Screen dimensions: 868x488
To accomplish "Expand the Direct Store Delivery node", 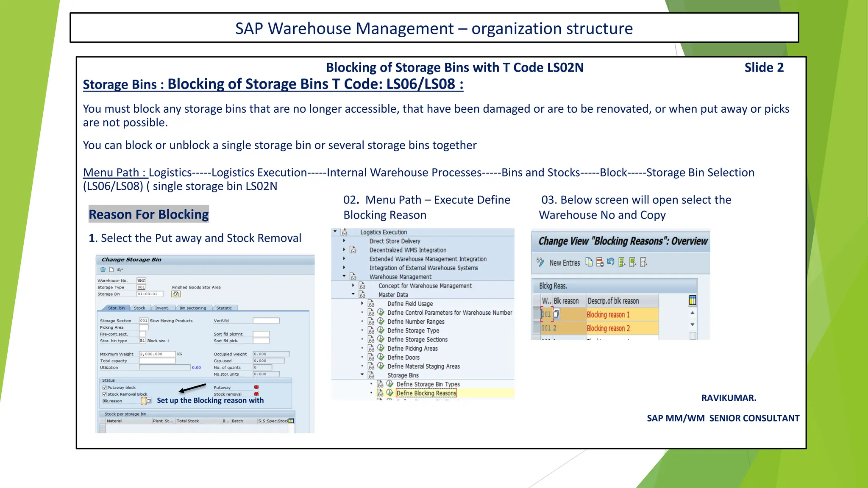I will point(344,241).
